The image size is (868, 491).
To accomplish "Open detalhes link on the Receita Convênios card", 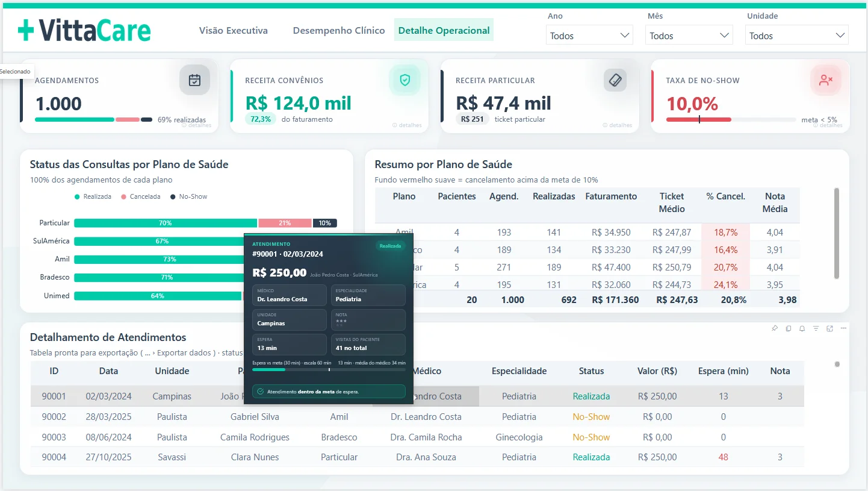I will click(x=407, y=125).
